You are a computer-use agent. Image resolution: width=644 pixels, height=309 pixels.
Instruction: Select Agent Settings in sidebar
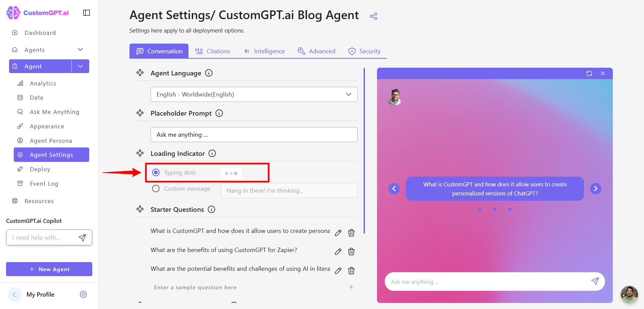(51, 155)
